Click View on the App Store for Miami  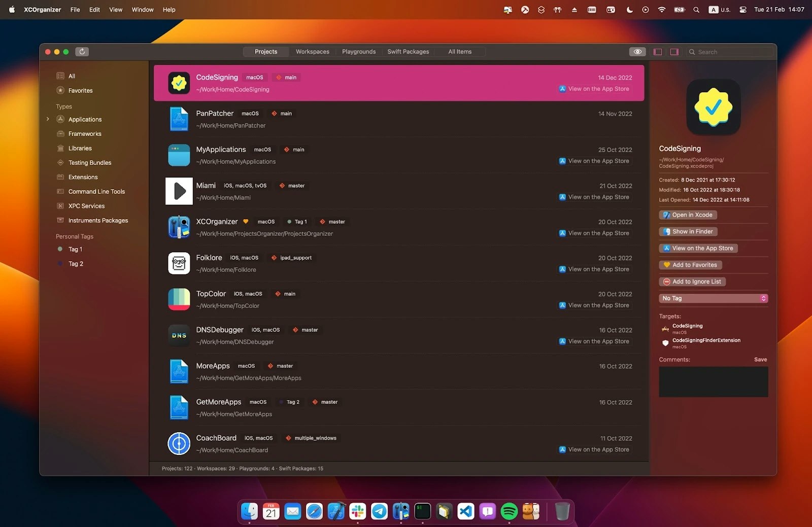click(x=594, y=197)
